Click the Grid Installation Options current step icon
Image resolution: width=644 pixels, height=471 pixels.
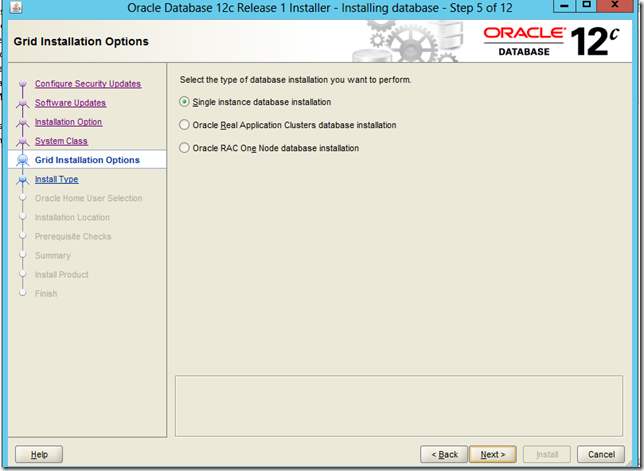(x=23, y=160)
